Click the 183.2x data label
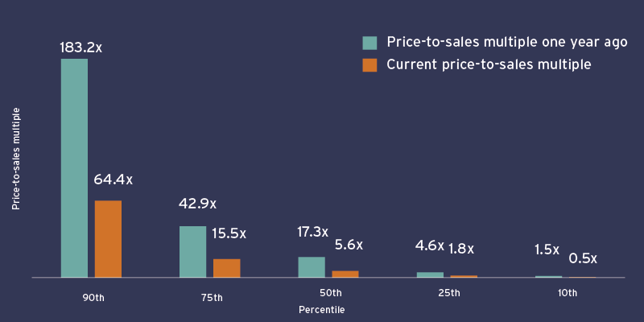 pyautogui.click(x=80, y=47)
